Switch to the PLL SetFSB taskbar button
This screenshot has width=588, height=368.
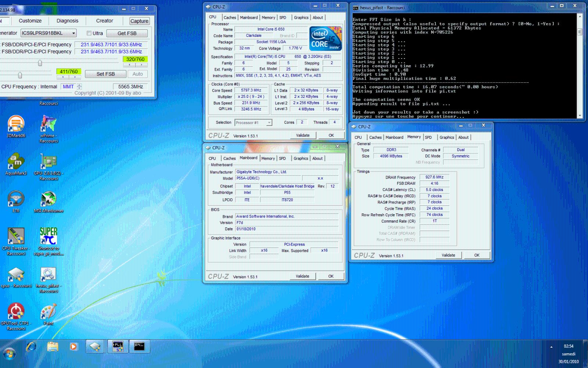[x=118, y=346]
